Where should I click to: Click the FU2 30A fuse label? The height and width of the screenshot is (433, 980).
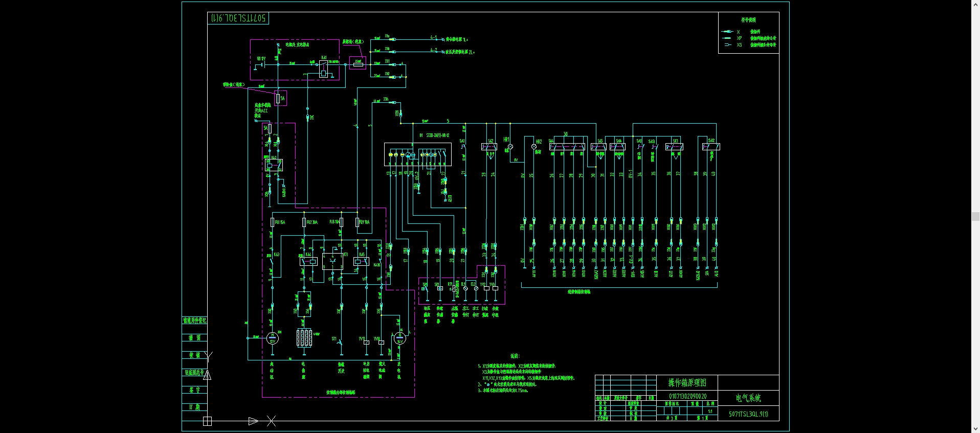[x=312, y=222]
